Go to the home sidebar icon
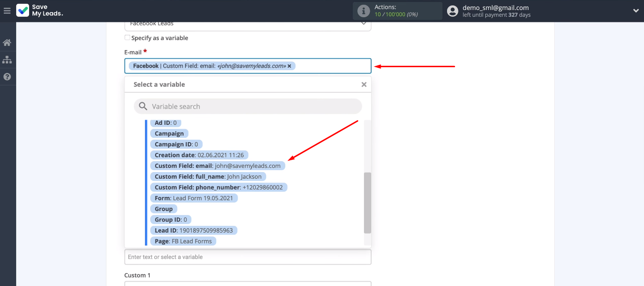Viewport: 644px width, 286px height. (7, 43)
